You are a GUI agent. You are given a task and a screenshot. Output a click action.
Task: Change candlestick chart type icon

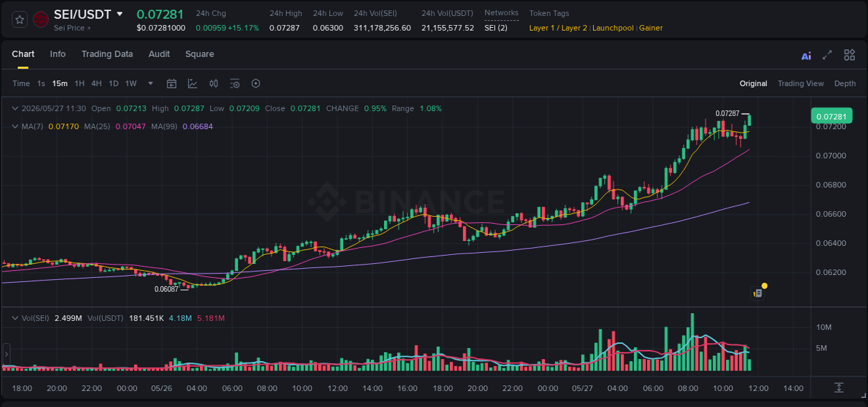(x=214, y=83)
